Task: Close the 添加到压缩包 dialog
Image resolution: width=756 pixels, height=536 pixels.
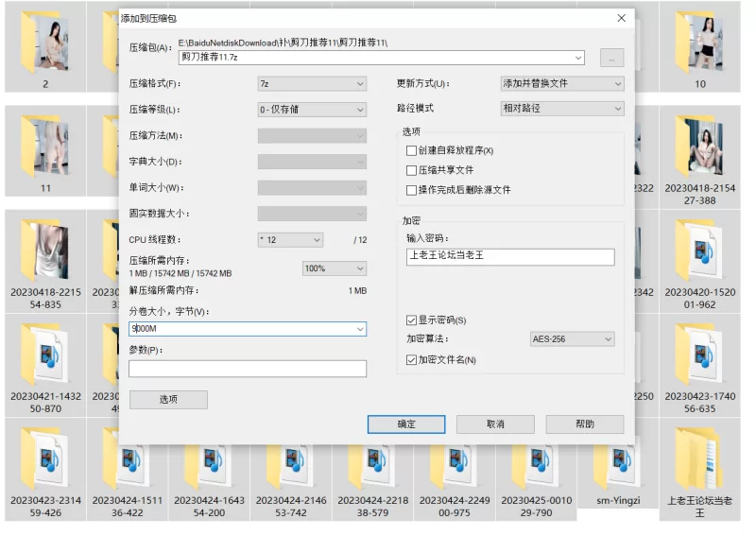Action: tap(622, 18)
